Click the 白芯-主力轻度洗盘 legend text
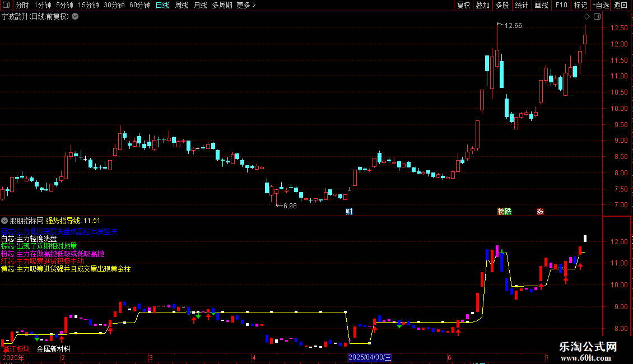Viewport: 633px width, 364px height. point(29,239)
